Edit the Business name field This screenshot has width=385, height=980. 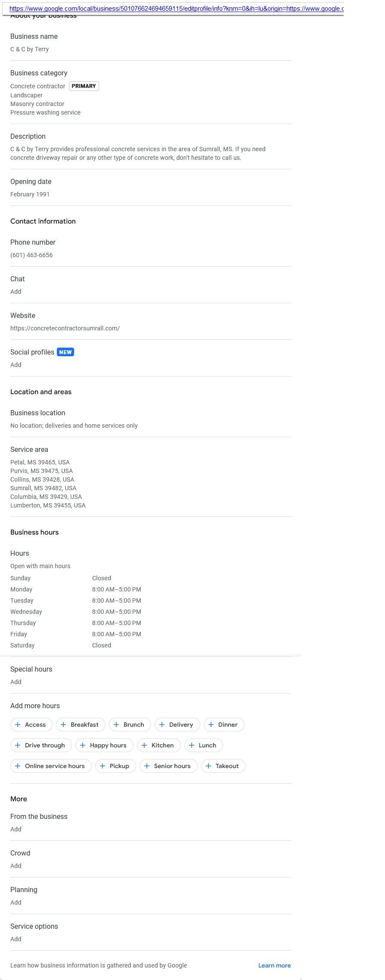[30, 49]
